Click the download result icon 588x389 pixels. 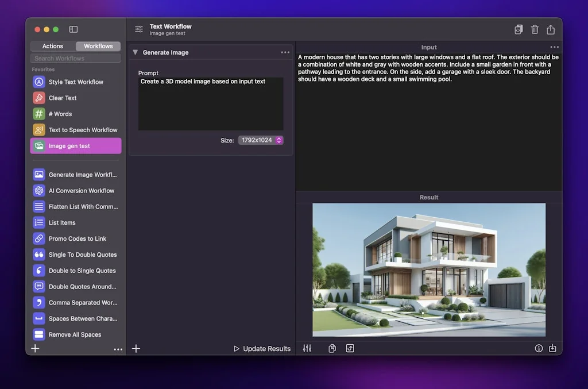pos(552,348)
